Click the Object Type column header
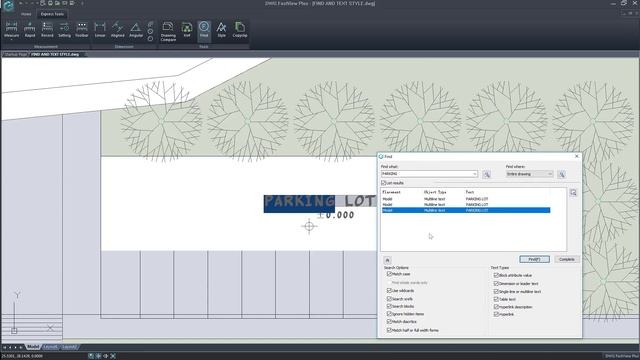Viewport: 640px width, 360px height. [435, 192]
